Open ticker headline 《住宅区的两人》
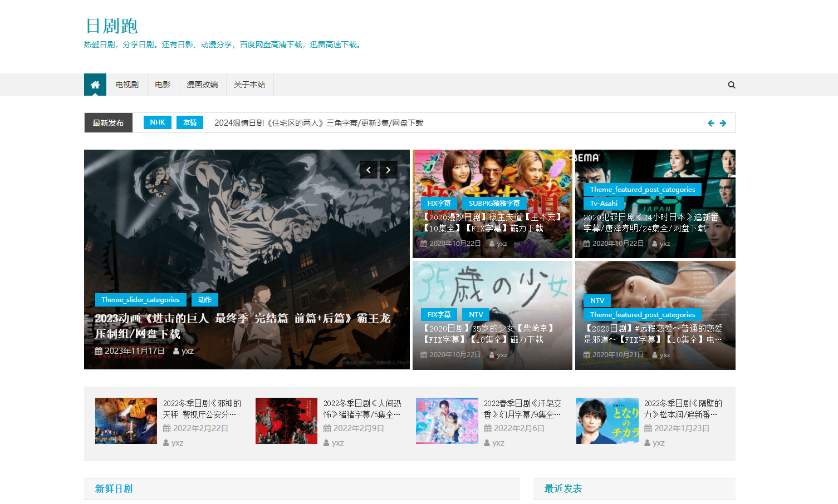 pyautogui.click(x=319, y=123)
